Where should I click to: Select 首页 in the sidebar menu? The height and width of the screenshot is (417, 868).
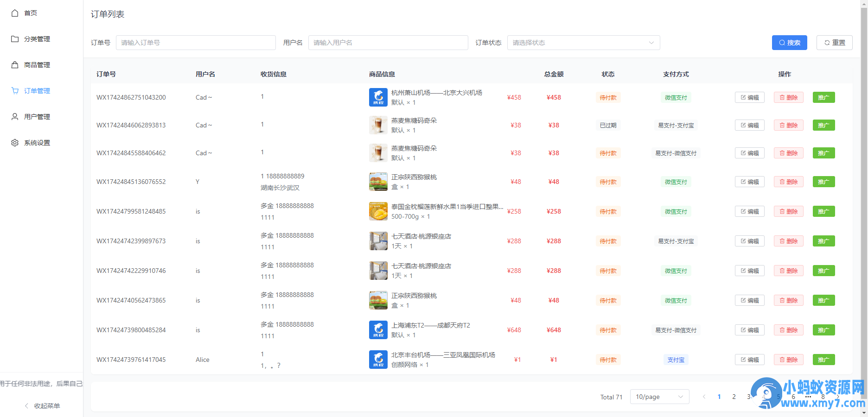pos(31,13)
